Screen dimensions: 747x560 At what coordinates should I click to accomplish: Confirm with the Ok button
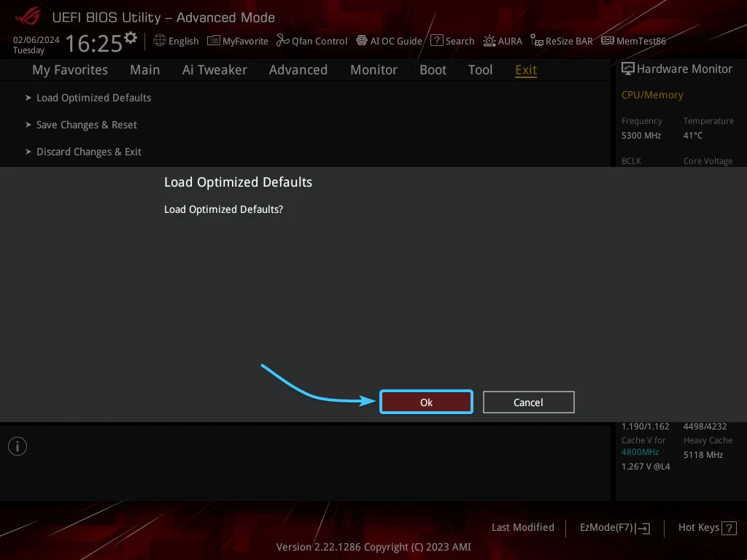pos(426,402)
